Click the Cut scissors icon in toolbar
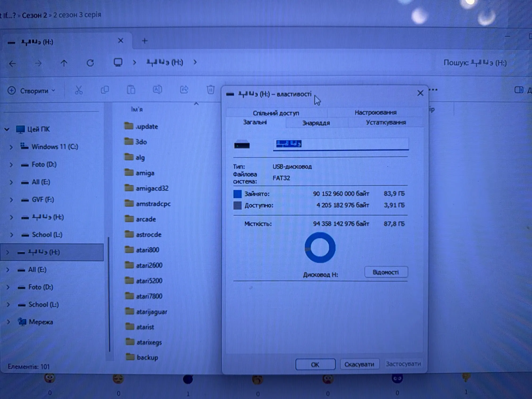 point(79,90)
